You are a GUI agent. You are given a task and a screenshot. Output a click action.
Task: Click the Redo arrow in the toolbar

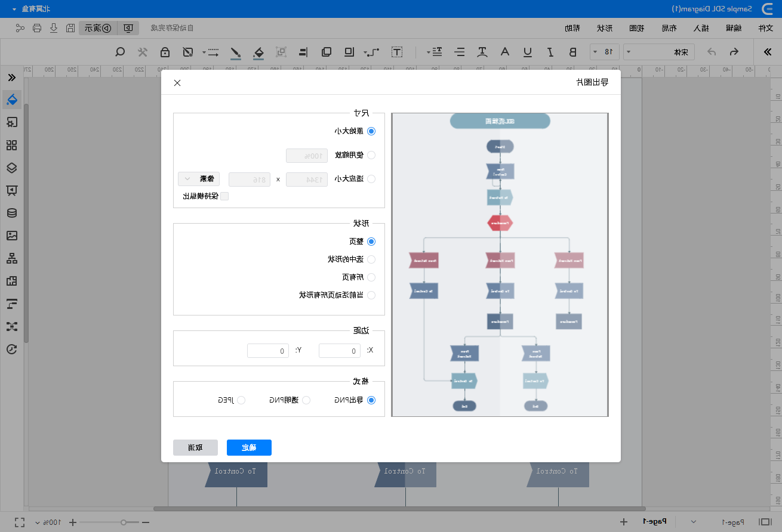coord(712,52)
